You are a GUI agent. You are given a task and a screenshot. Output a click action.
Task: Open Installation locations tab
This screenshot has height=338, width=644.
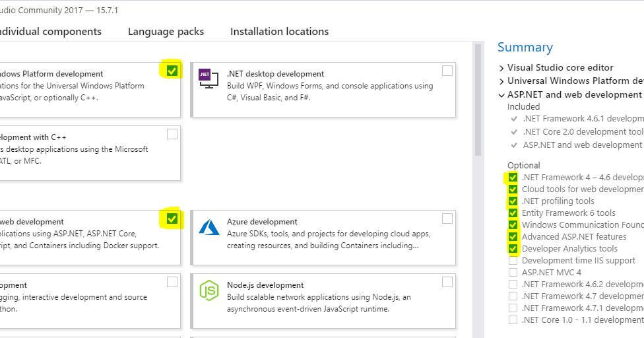(279, 32)
